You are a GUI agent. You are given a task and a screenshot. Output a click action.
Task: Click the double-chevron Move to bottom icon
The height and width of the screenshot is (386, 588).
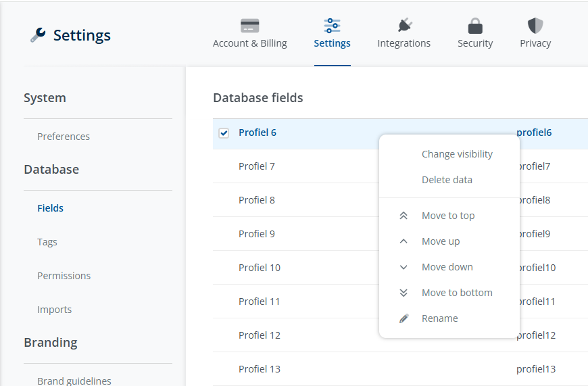(403, 293)
